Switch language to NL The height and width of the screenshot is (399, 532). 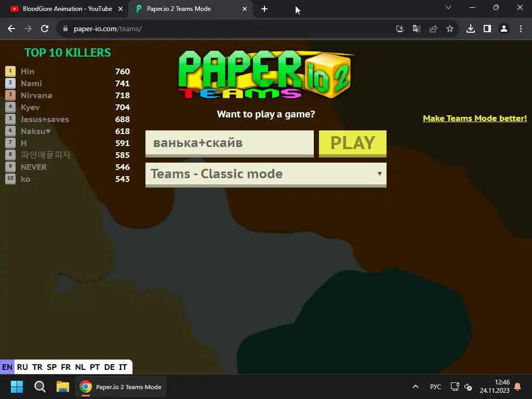tap(81, 367)
